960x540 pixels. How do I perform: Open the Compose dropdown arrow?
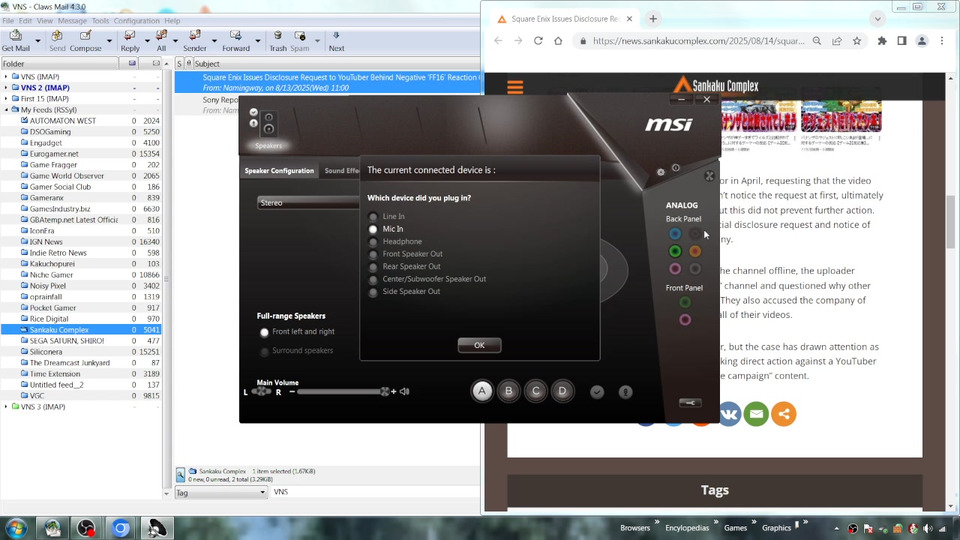coord(110,41)
